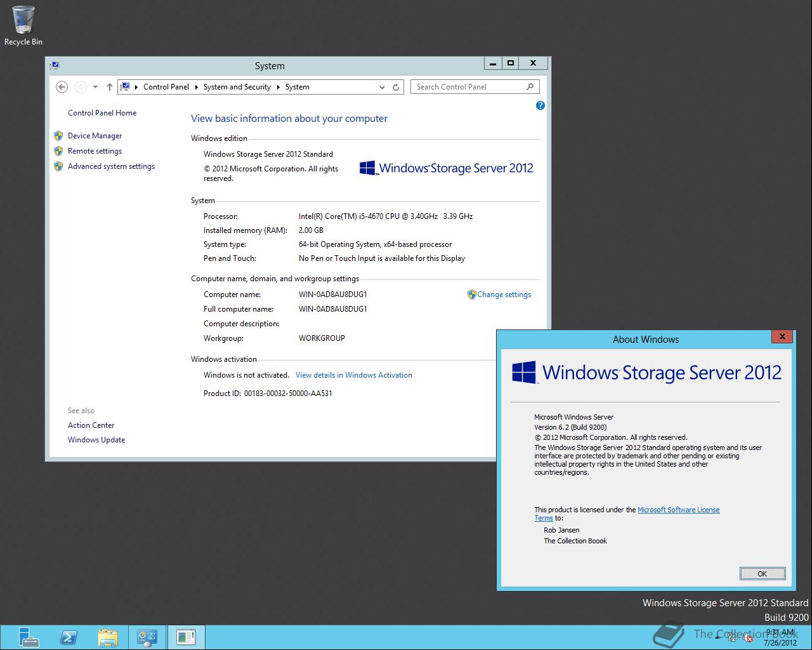Viewport: 812px width, 650px height.
Task: Open View details in Windows Activation
Action: (x=354, y=375)
